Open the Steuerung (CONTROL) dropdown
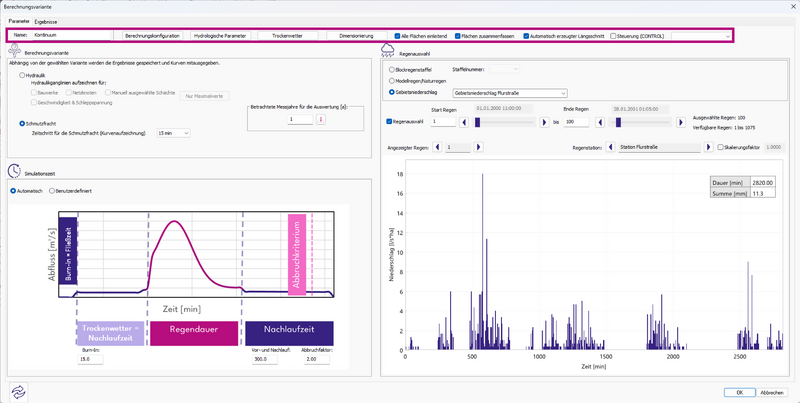800x403 pixels. point(702,36)
